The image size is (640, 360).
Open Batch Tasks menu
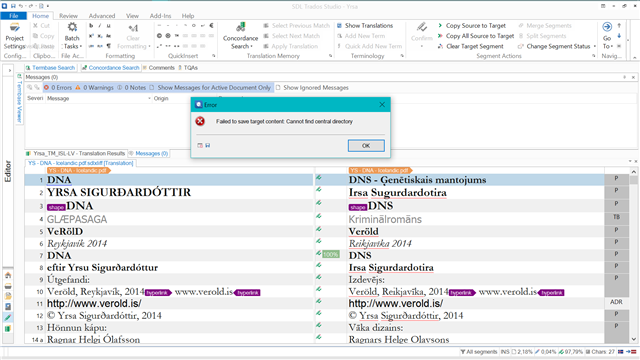click(72, 36)
